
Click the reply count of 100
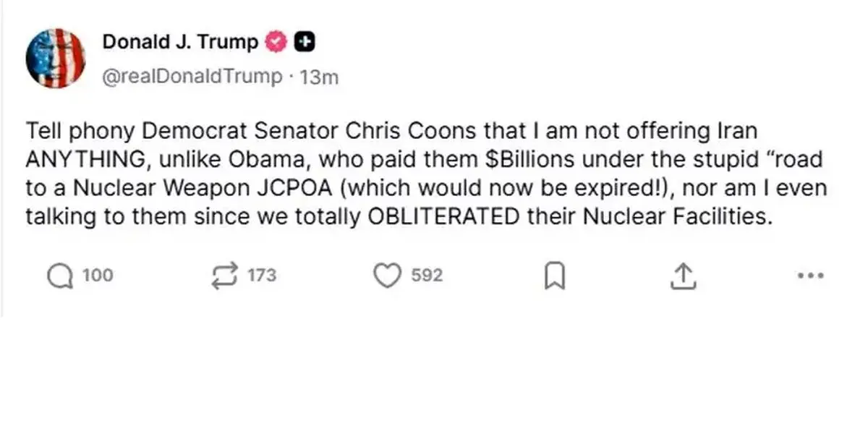pos(97,276)
